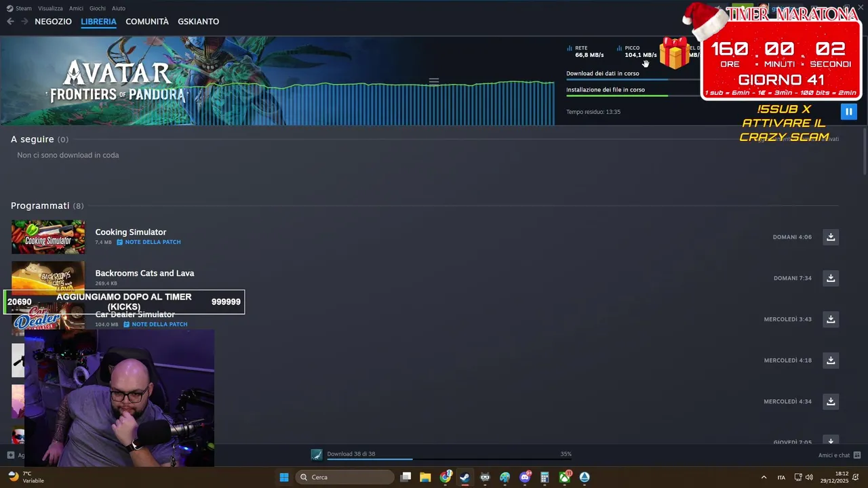Show hidden system tray icons
This screenshot has width=868, height=488.
click(x=764, y=477)
